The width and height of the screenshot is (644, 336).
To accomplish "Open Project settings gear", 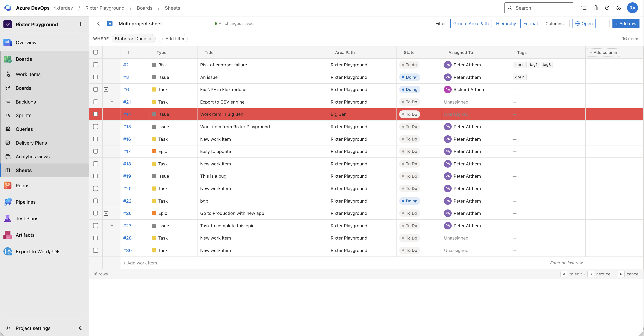I will tap(8, 328).
